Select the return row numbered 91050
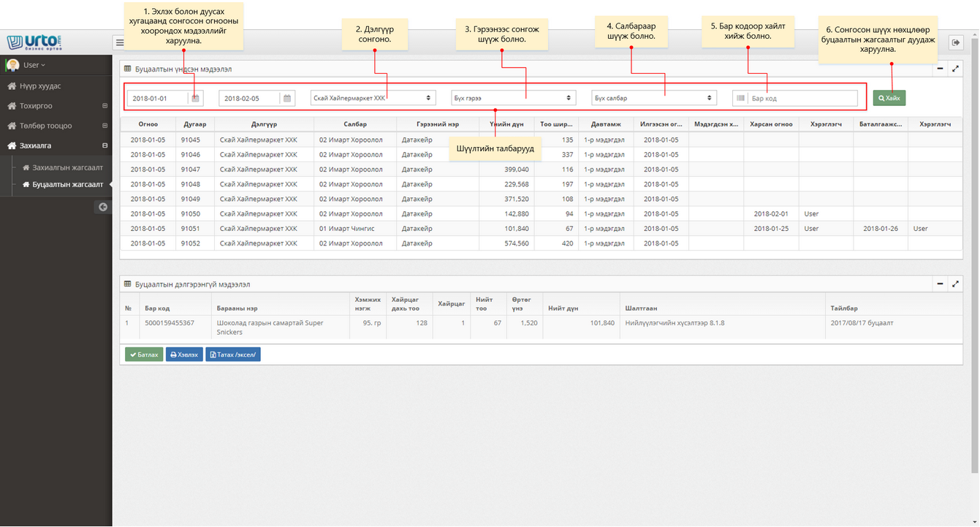This screenshot has height=527, width=980. pos(542,213)
